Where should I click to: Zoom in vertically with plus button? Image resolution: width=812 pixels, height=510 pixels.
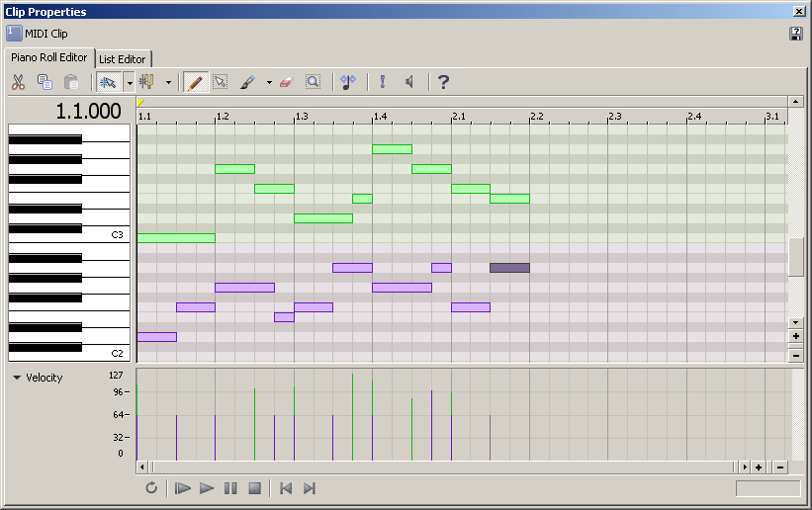click(796, 336)
